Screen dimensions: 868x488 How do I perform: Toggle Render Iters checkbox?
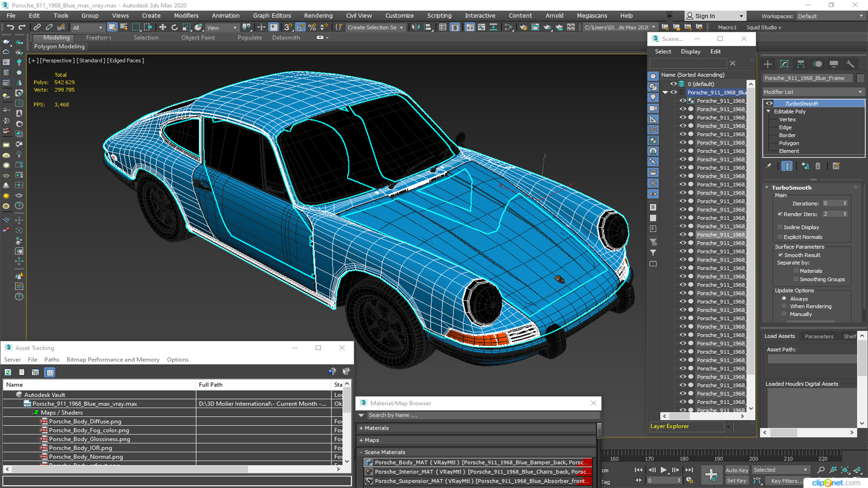click(780, 214)
